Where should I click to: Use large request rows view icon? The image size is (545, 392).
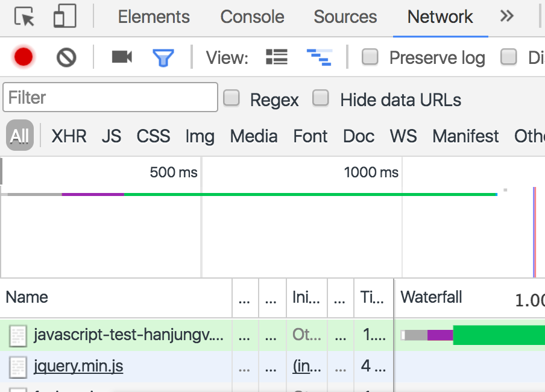pyautogui.click(x=277, y=57)
